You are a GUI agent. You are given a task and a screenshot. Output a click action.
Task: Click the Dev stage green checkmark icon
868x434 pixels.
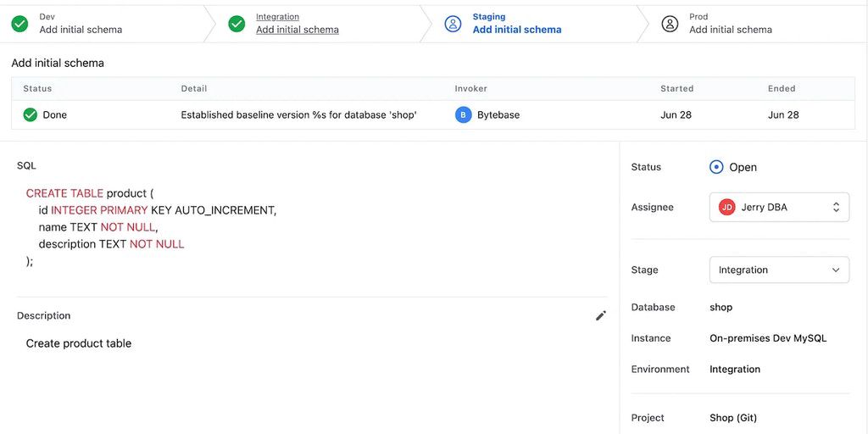point(19,24)
